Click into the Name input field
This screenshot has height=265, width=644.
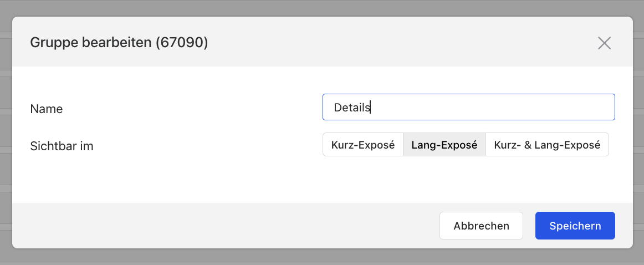pyautogui.click(x=469, y=107)
